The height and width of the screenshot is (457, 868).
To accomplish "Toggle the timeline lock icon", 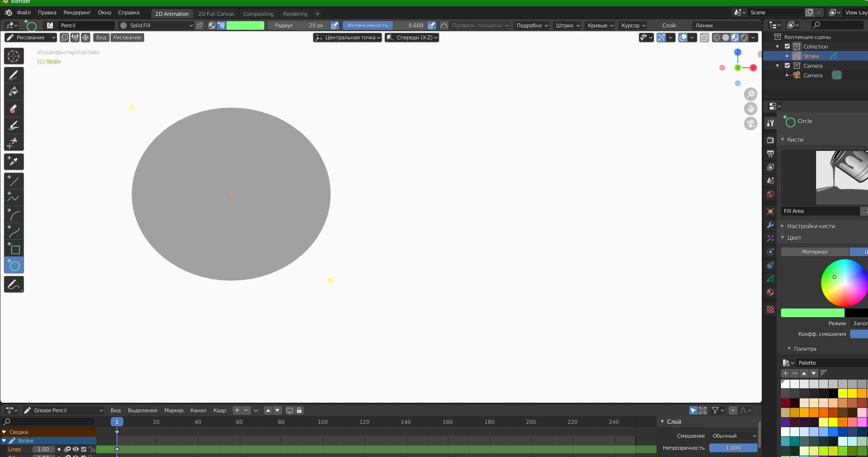I will [x=299, y=410].
